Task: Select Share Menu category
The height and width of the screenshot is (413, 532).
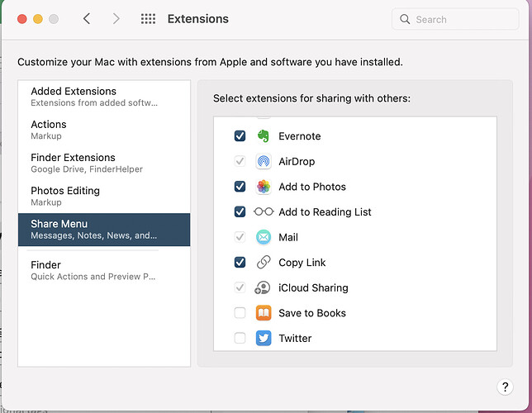Action: tap(104, 230)
